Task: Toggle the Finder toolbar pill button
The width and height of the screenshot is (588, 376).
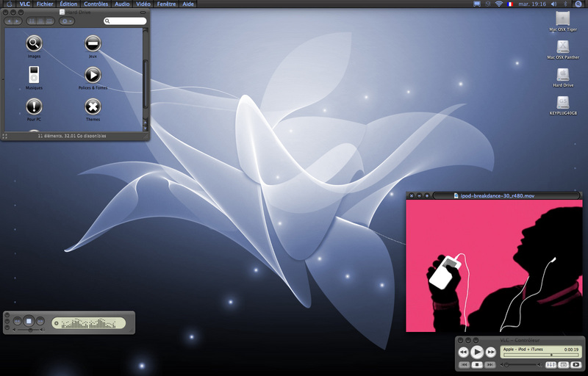Action: click(x=143, y=12)
